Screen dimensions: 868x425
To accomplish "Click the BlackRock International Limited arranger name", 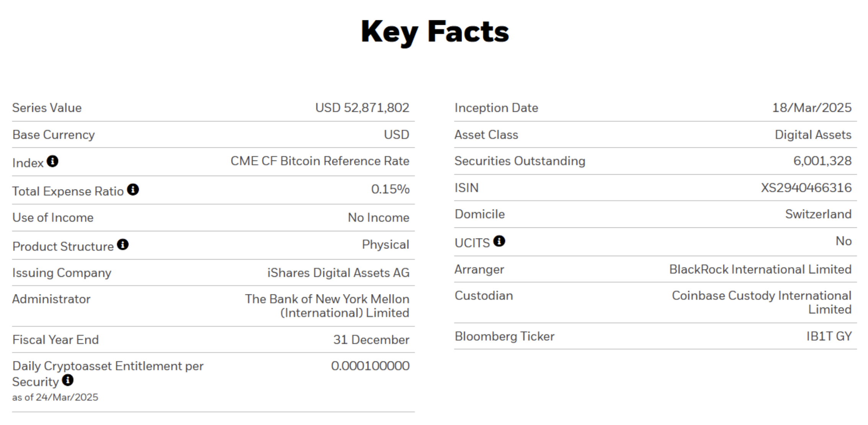I will click(760, 270).
